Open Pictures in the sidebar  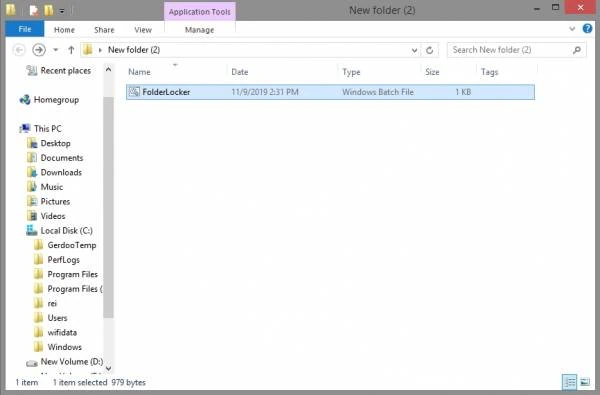coord(55,201)
